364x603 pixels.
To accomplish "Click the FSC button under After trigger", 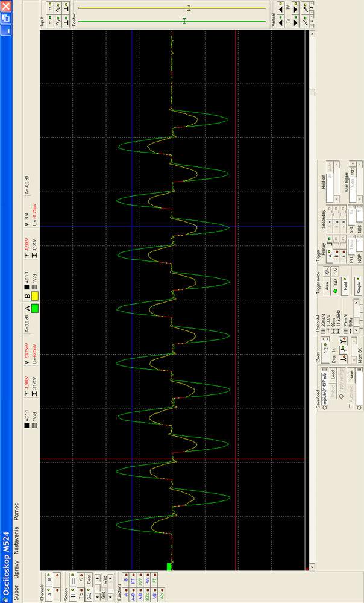I will click(x=353, y=171).
